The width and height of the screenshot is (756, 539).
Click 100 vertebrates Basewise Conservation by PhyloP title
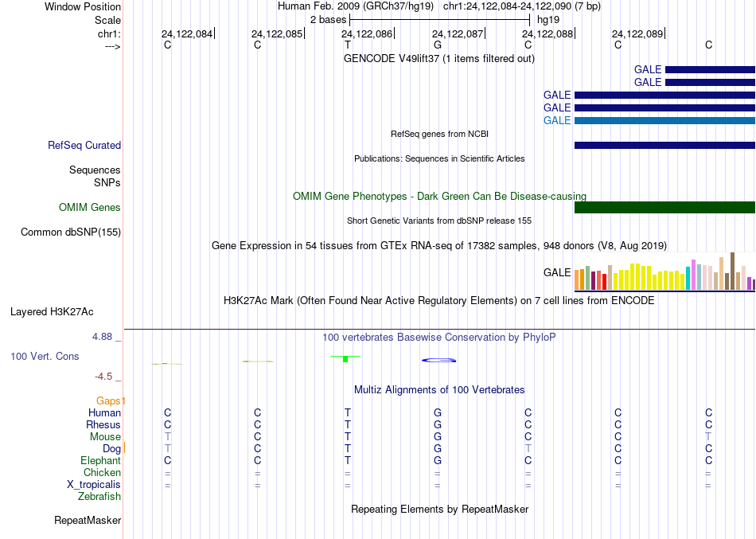pos(439,338)
